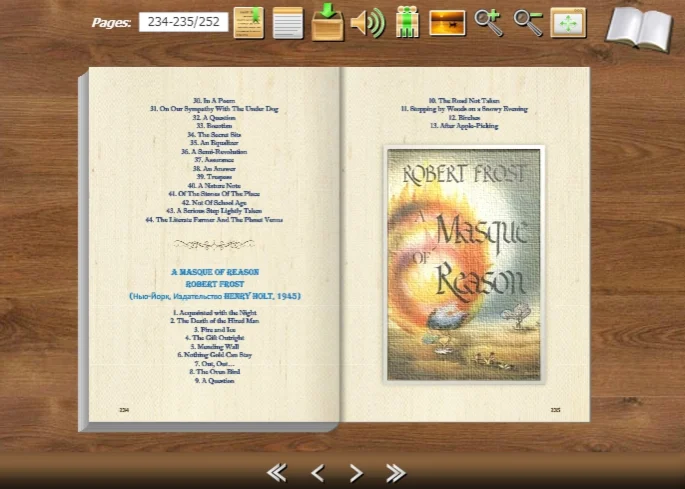
Task: Jump to last page double arrow
Action: 396,473
